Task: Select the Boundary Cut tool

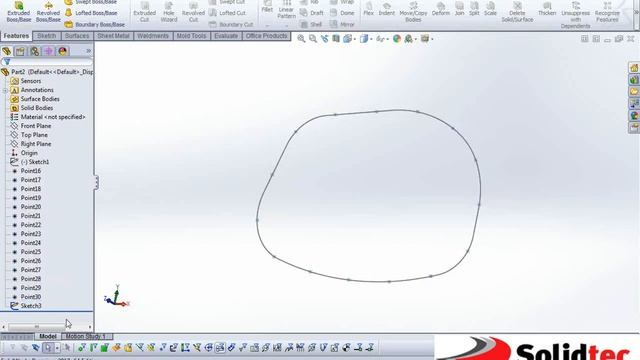Action: [x=231, y=24]
